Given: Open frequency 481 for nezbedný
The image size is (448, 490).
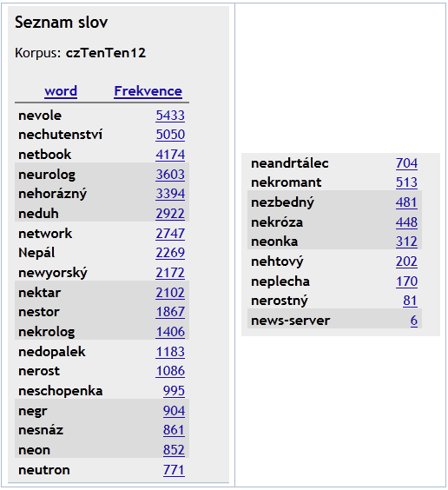Looking at the screenshot, I should tap(406, 202).
